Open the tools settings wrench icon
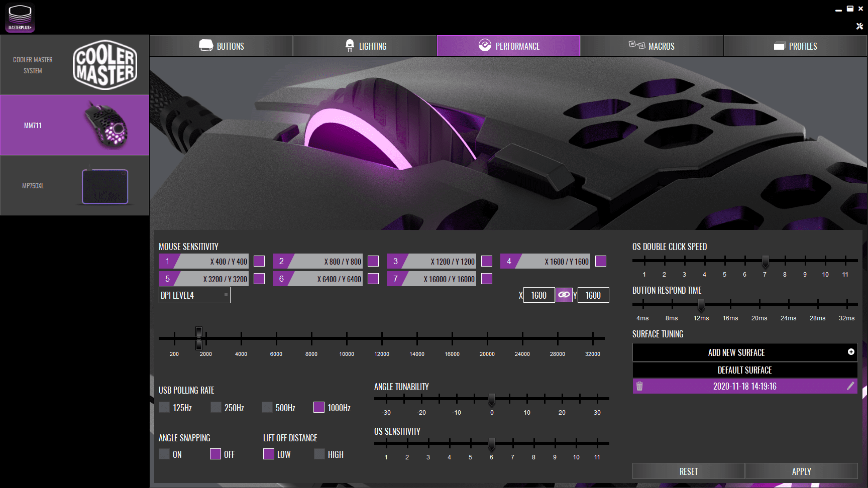Viewport: 868px width, 488px height. tap(859, 26)
